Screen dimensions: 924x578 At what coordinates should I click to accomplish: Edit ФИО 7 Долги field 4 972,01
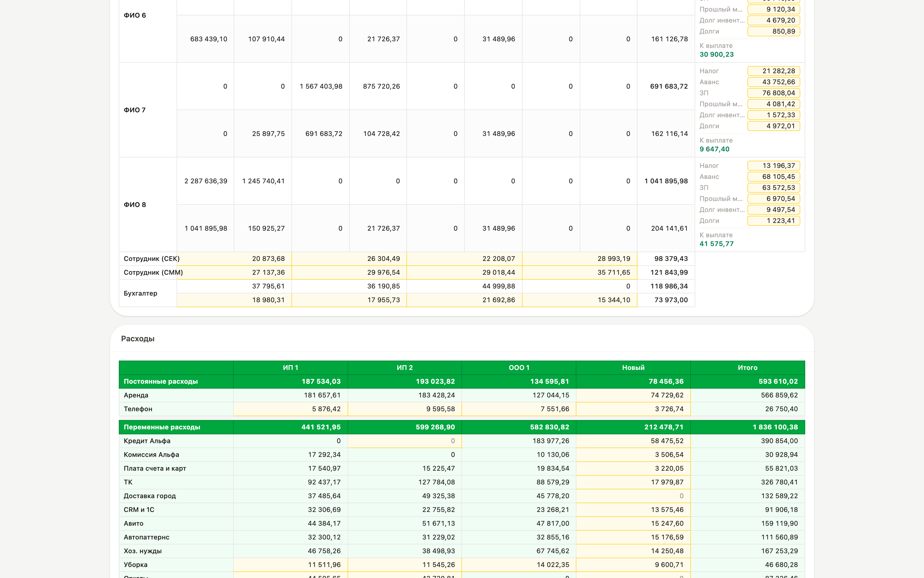point(773,126)
